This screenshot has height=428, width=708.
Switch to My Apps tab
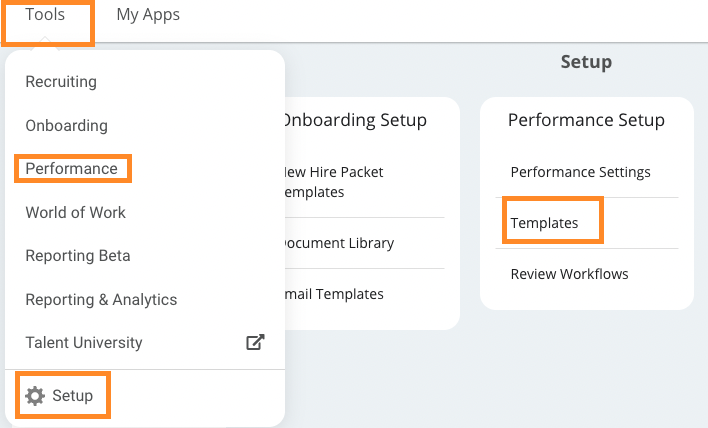[148, 14]
